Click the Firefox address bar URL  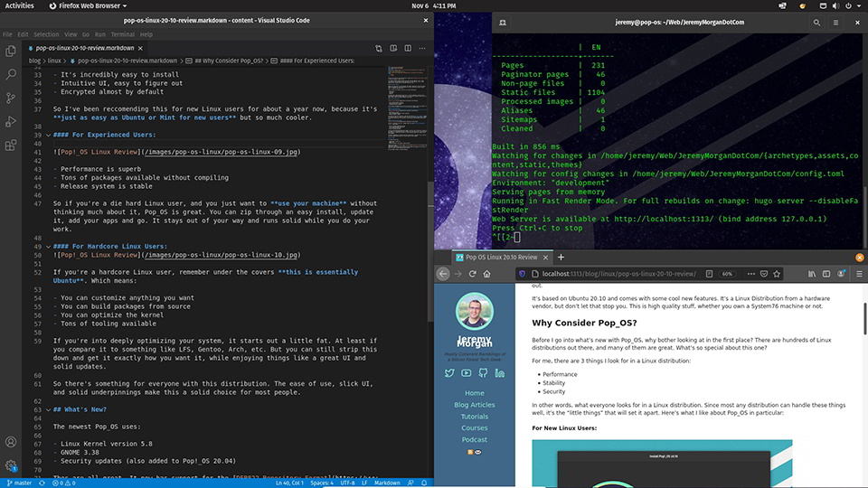(x=618, y=274)
